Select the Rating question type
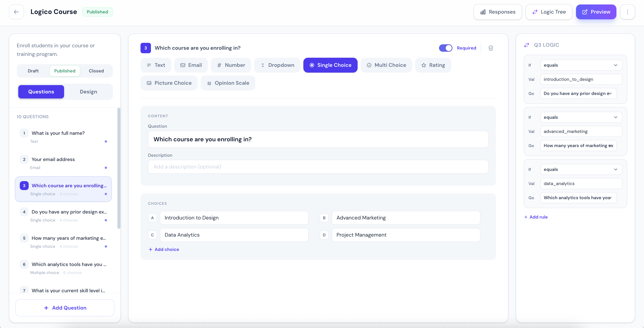This screenshot has height=328, width=644. click(x=433, y=65)
